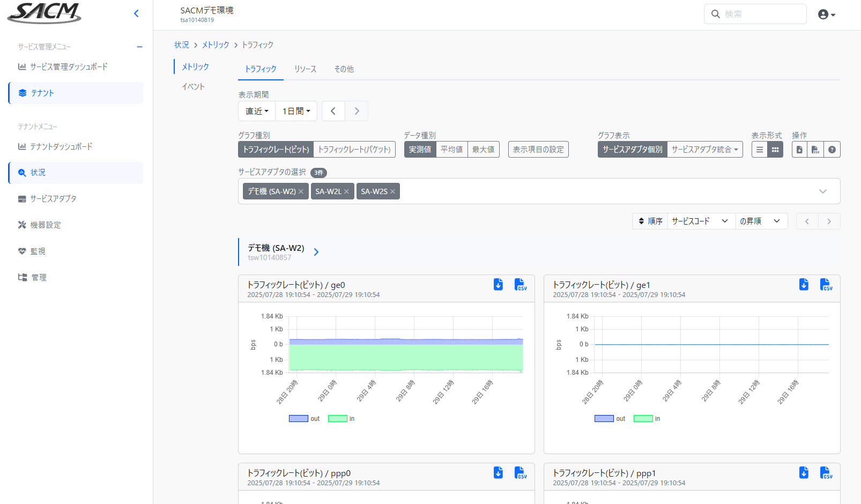Switch to list display format icon

(759, 150)
